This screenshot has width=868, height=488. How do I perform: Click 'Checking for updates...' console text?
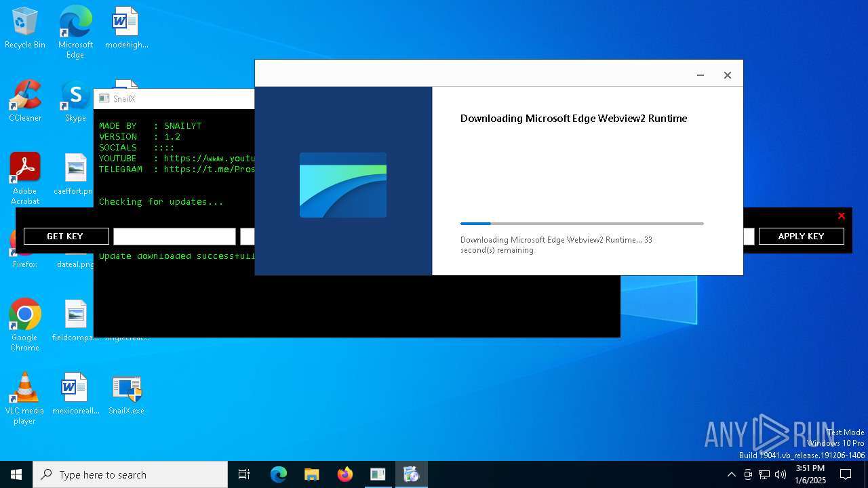click(x=161, y=201)
